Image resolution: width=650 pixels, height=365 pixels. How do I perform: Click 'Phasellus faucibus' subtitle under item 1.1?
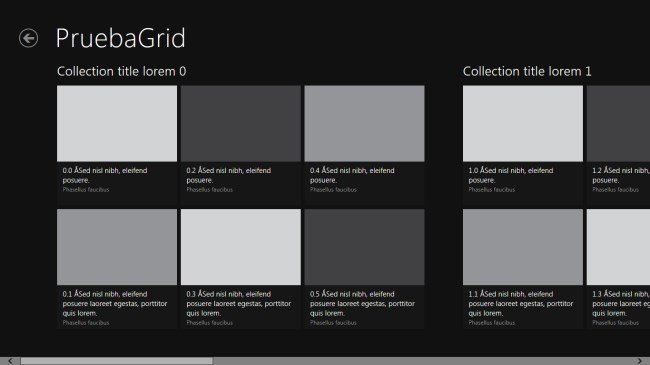[x=492, y=323]
